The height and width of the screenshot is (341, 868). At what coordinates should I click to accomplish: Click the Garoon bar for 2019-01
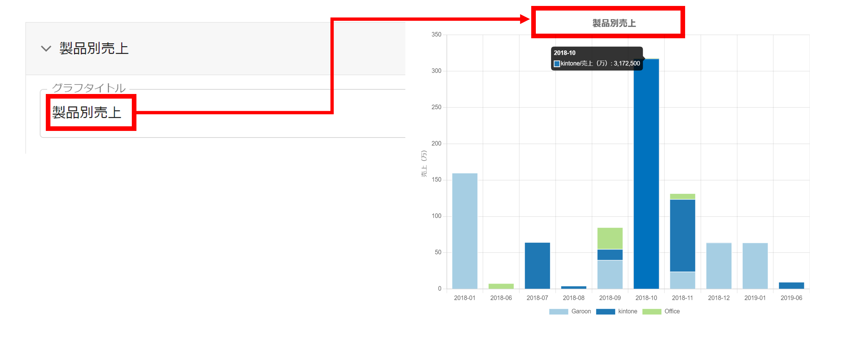pyautogui.click(x=755, y=266)
